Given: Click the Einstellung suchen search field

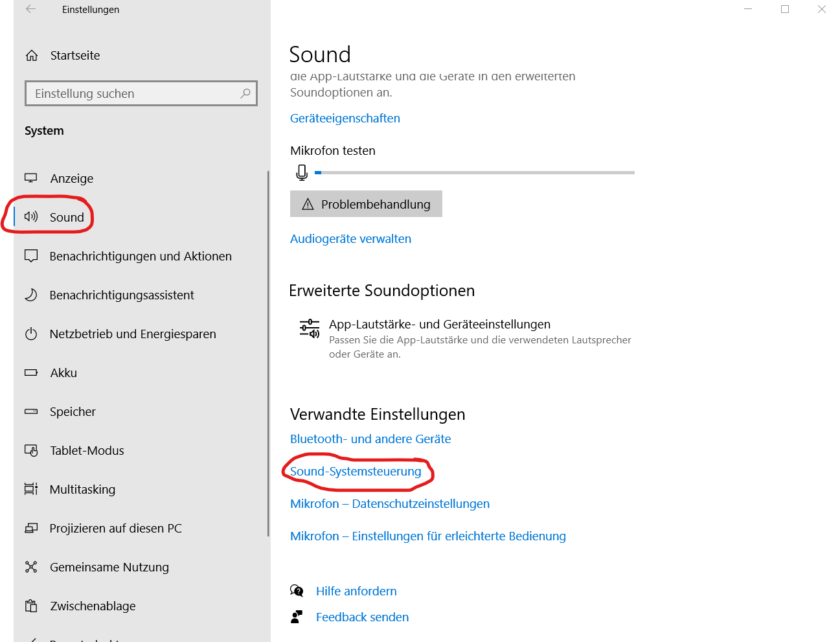Looking at the screenshot, I should [133, 93].
